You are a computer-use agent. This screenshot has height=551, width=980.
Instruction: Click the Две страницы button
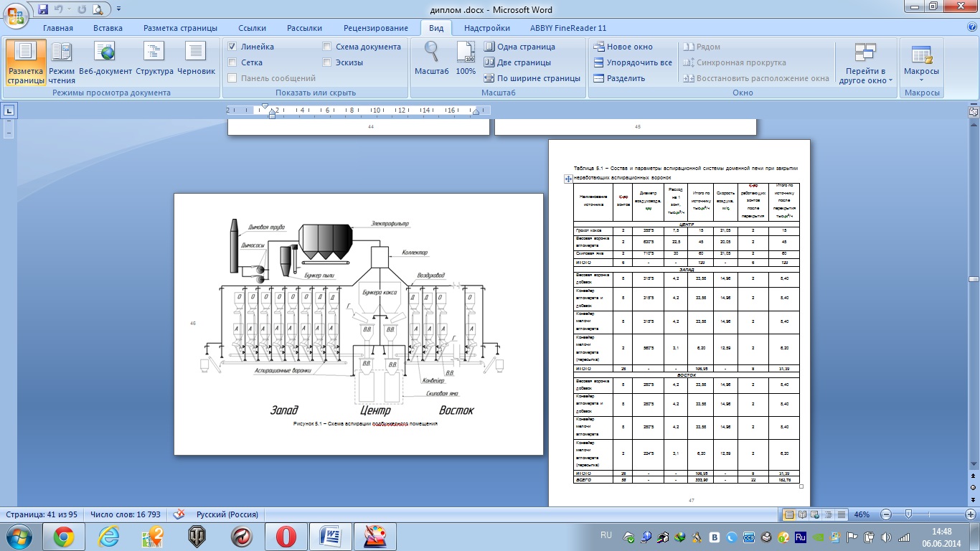[x=517, y=62]
